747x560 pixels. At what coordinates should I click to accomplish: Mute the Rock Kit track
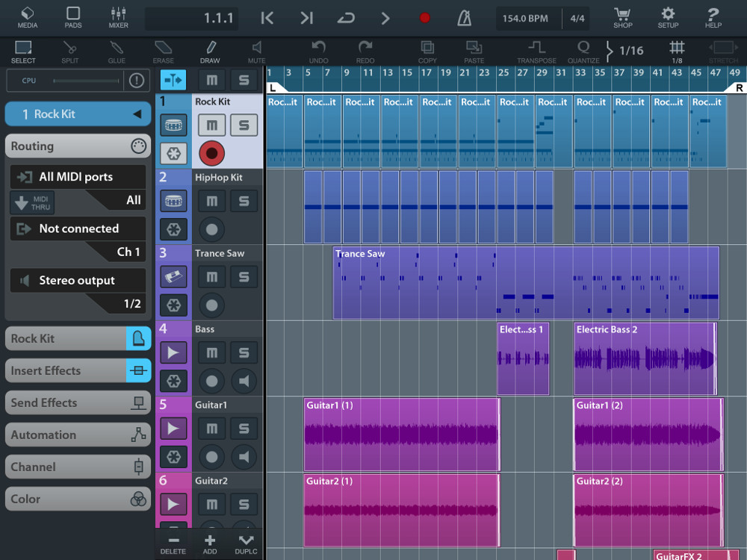[x=211, y=125]
